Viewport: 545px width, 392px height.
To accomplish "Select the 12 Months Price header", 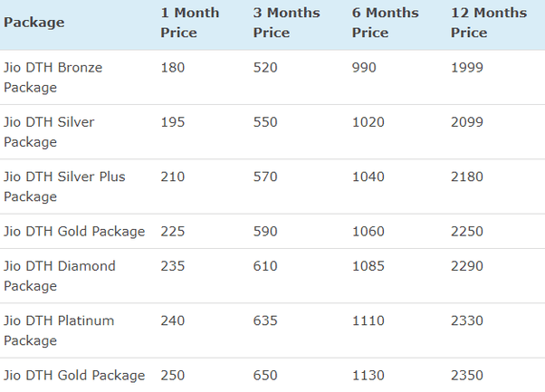I will point(489,23).
